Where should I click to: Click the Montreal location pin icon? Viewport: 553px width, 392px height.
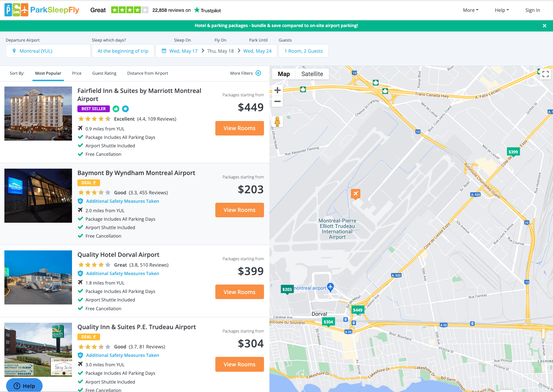[x=14, y=51]
